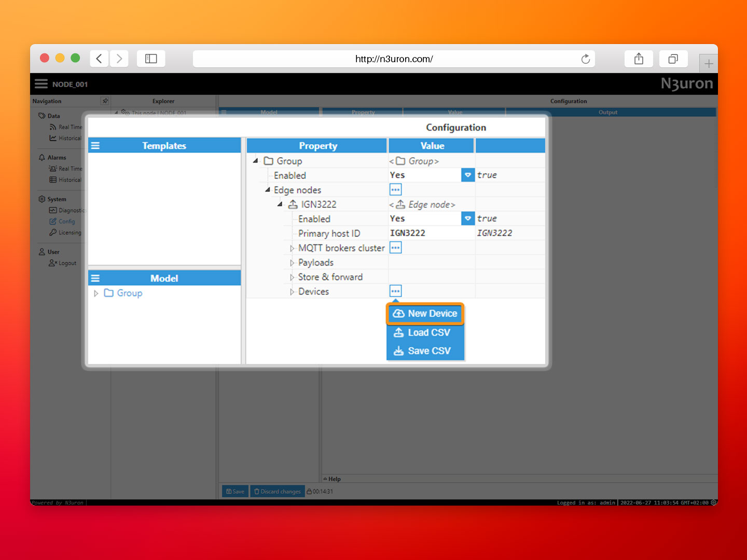Open System Diagnostics
Image resolution: width=747 pixels, height=560 pixels.
pos(66,211)
